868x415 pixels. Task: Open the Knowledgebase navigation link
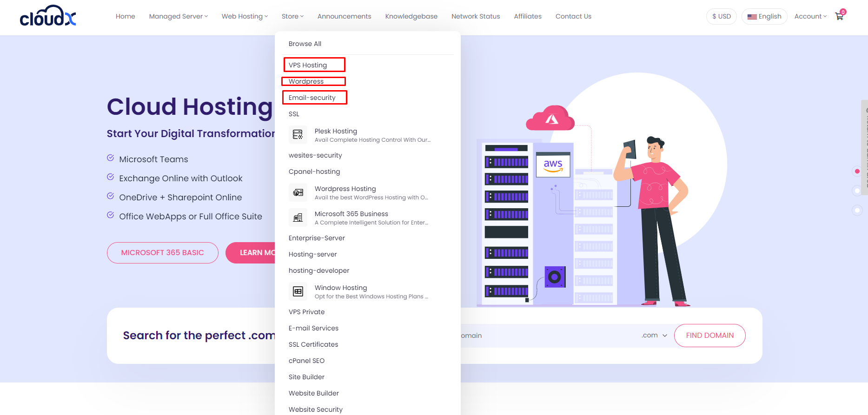click(411, 16)
